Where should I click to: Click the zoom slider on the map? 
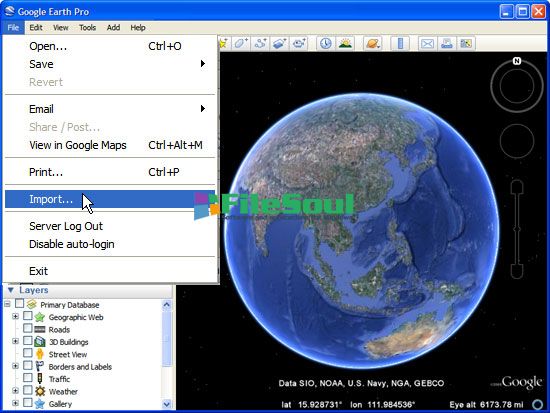(x=517, y=229)
